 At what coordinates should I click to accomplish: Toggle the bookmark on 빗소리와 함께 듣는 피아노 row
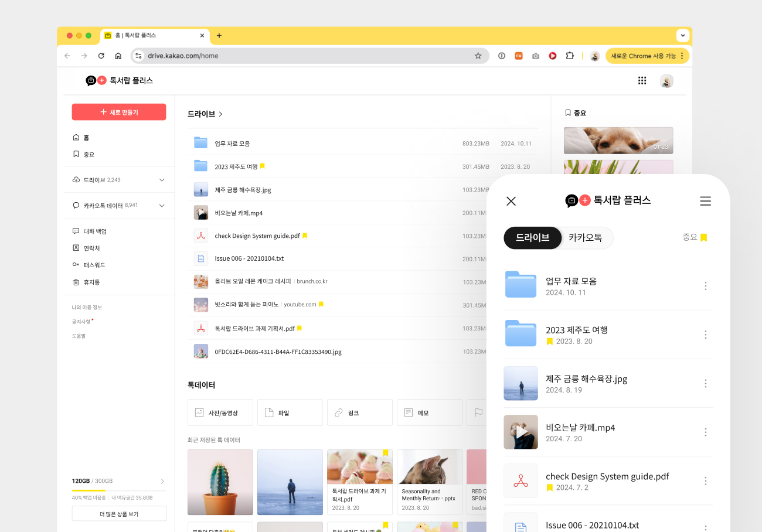pyautogui.click(x=321, y=305)
